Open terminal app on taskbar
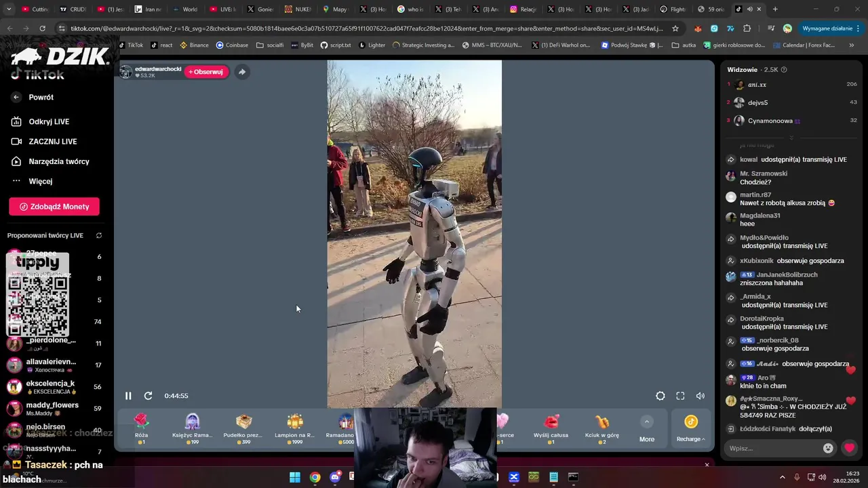 [573, 477]
